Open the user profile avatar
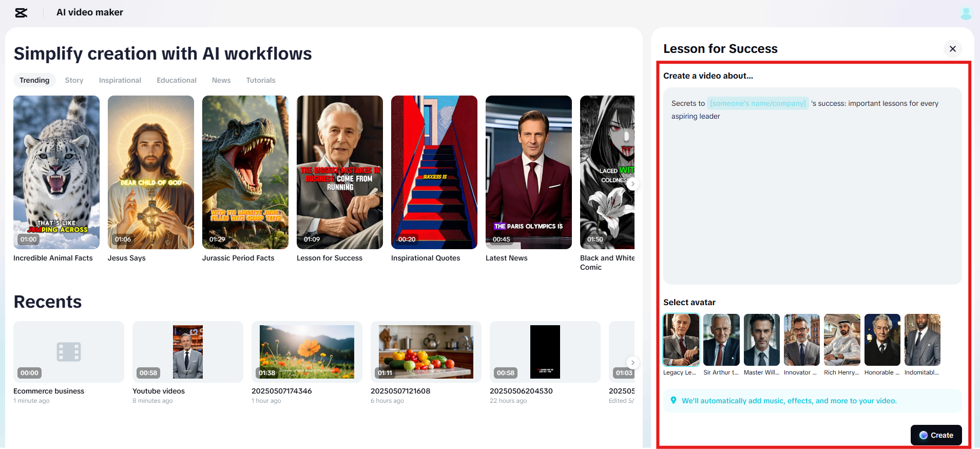This screenshot has width=980, height=449. pyautogui.click(x=966, y=13)
